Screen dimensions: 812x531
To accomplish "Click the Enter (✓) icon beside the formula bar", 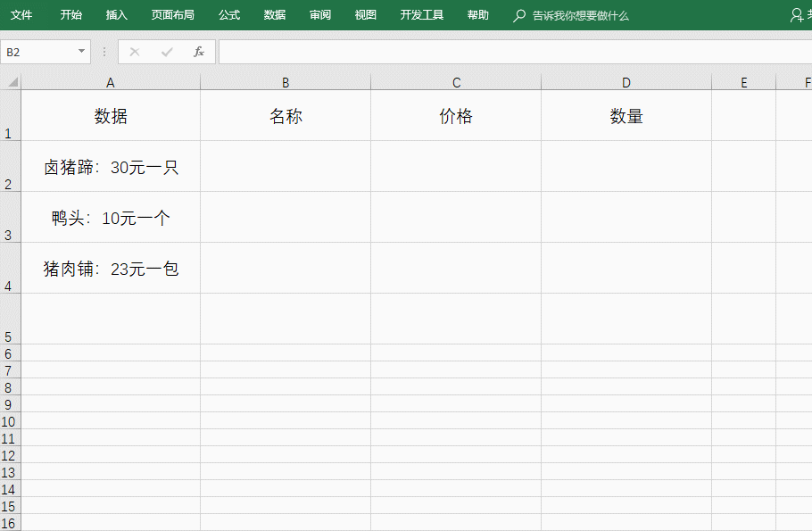I will (165, 52).
